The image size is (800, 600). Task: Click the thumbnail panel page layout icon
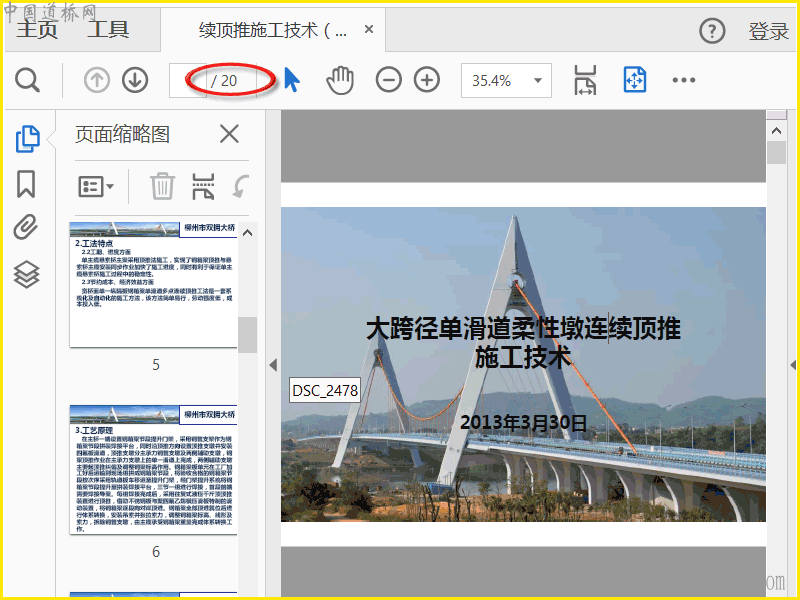(x=203, y=186)
